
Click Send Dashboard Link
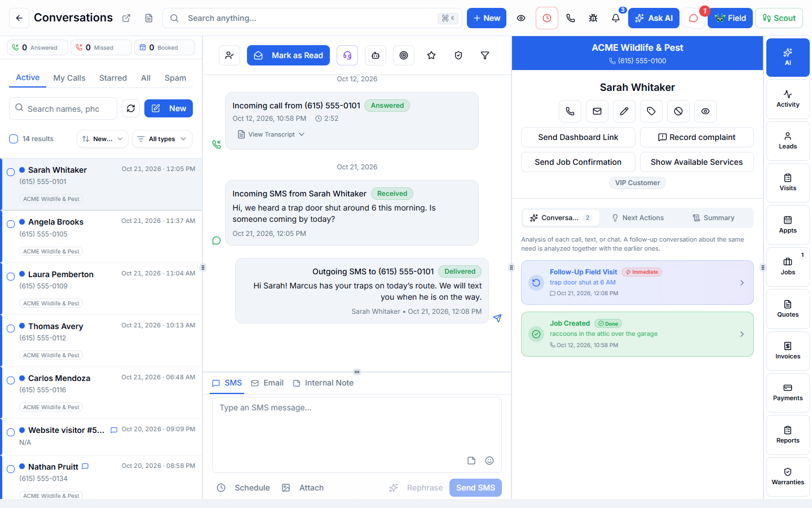click(x=578, y=137)
